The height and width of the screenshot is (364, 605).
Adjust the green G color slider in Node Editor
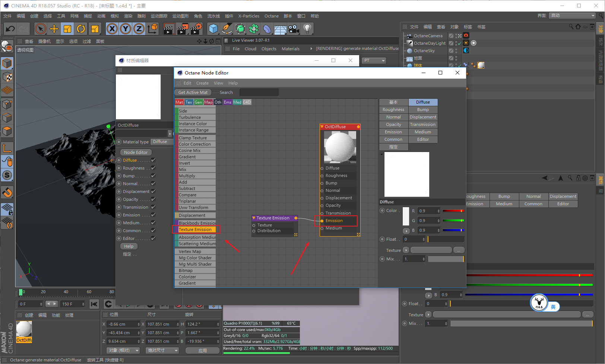pyautogui.click(x=453, y=221)
